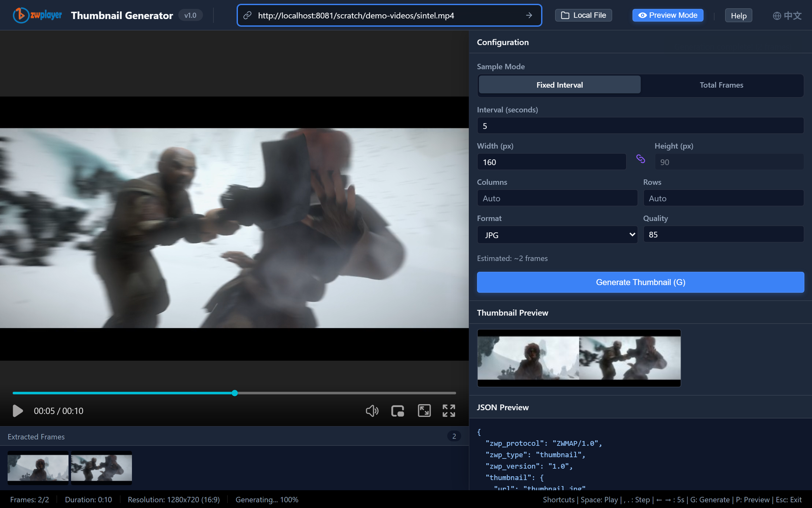Click the JSON Preview heading
The width and height of the screenshot is (812, 508).
point(503,408)
